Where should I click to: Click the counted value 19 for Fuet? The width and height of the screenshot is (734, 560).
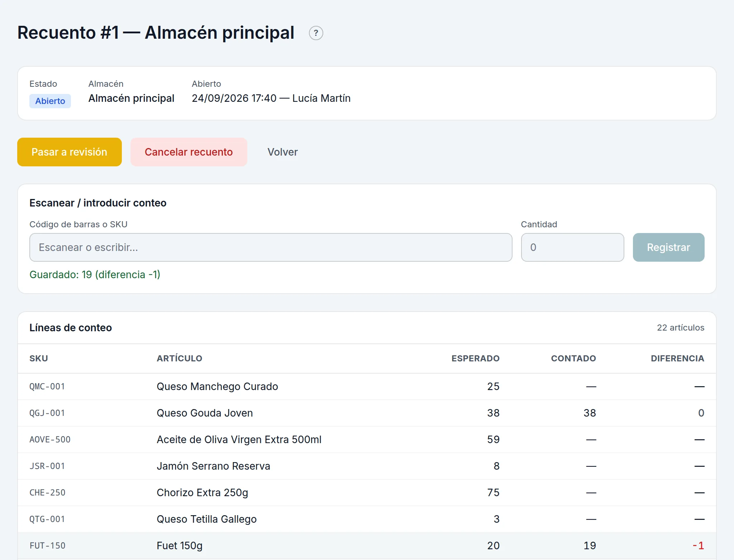coord(590,546)
